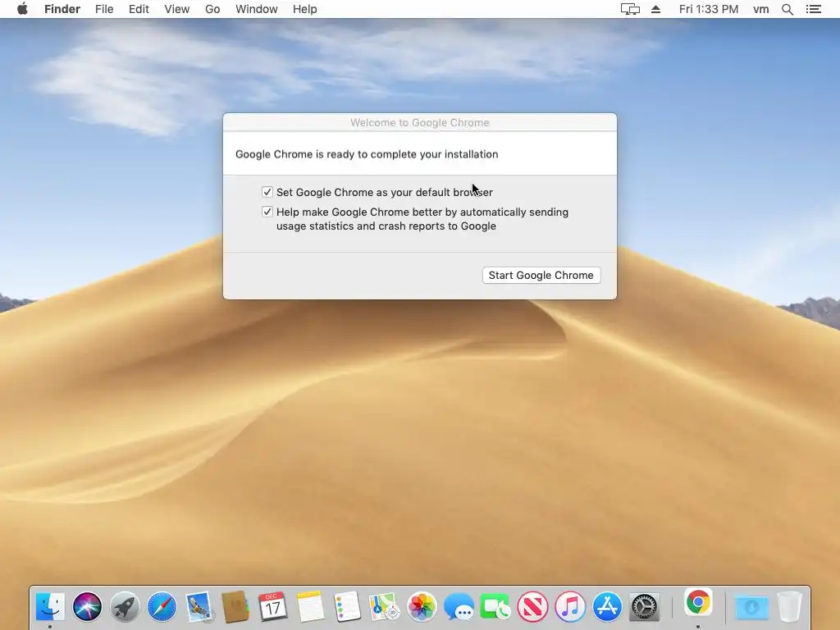The height and width of the screenshot is (630, 840).
Task: Open the Go menu
Action: (212, 9)
